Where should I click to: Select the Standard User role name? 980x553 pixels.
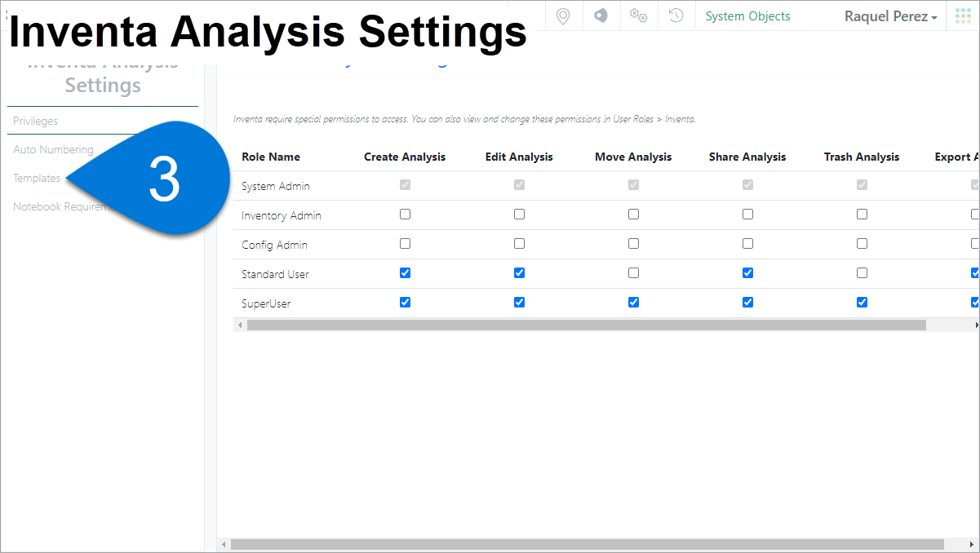275,274
